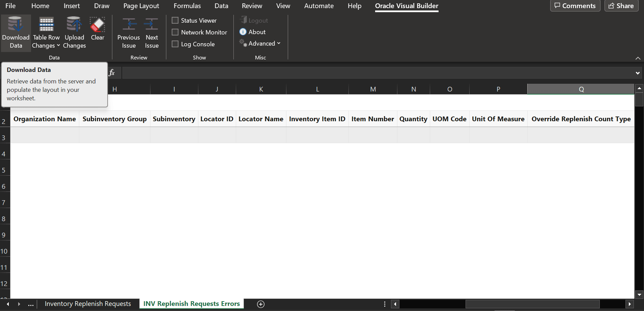Screen dimensions: 644x311
Task: Click the Organization Name header cell
Action: [x=45, y=119]
